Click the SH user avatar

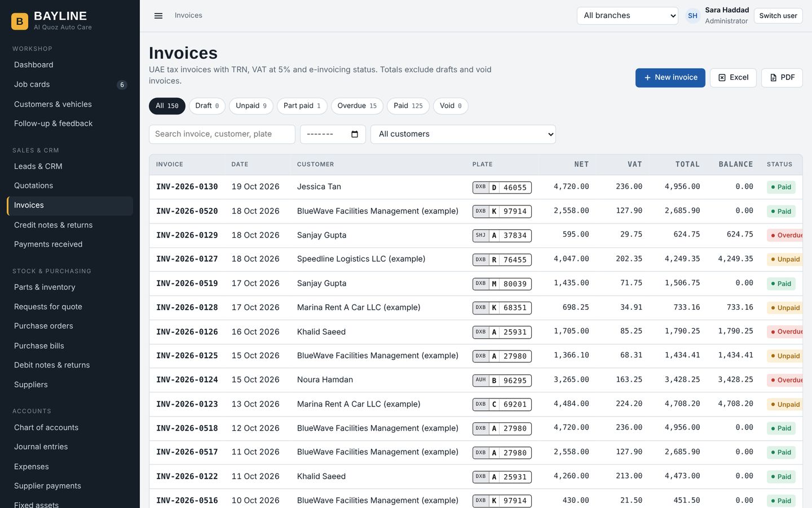[x=692, y=16]
